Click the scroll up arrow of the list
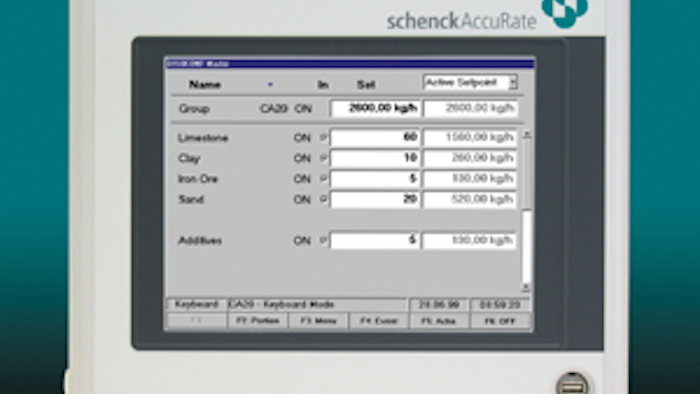 tap(527, 135)
